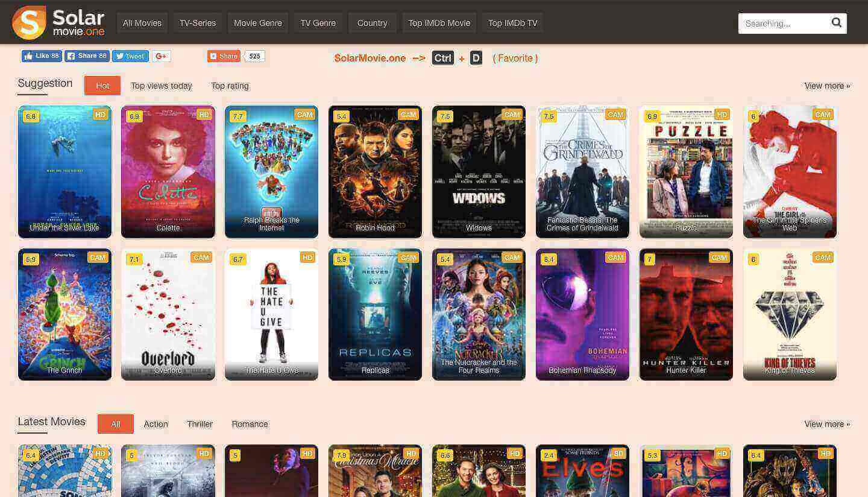This screenshot has height=497, width=868.
Task: Open The Grinch movie poster
Action: 64,314
